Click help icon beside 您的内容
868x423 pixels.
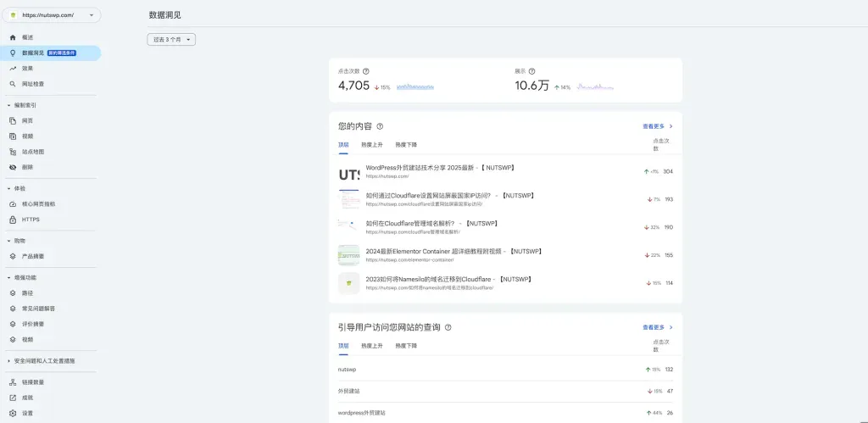pyautogui.click(x=380, y=127)
